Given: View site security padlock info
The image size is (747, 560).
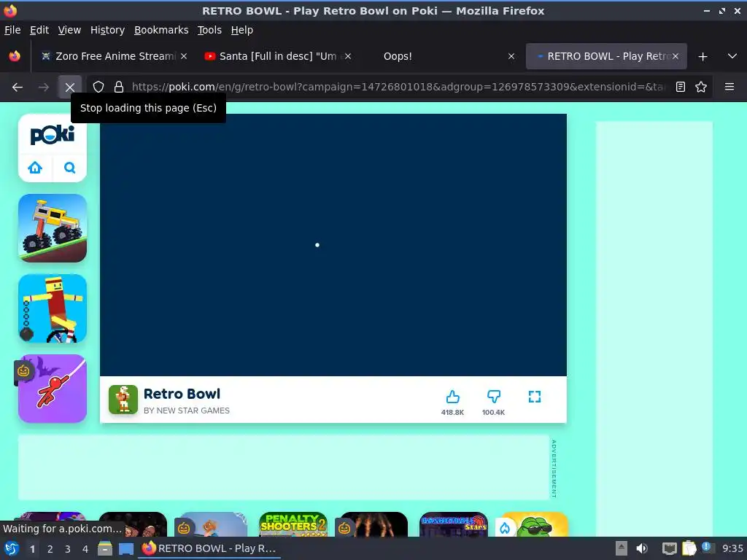Looking at the screenshot, I should [119, 87].
